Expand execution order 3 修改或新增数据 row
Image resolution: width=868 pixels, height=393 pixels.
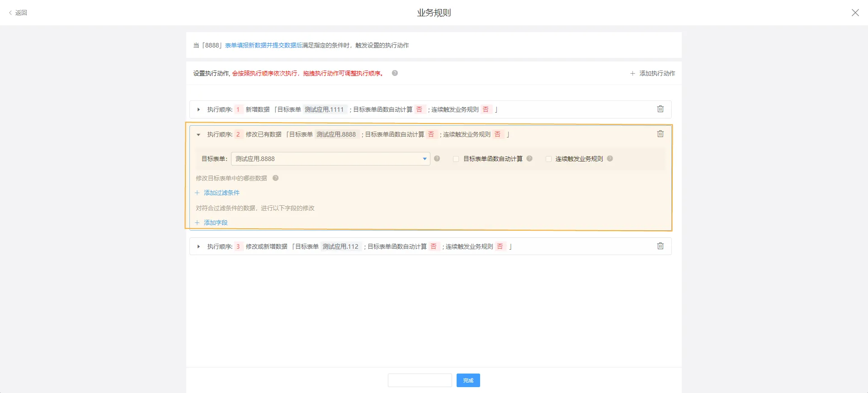(198, 246)
